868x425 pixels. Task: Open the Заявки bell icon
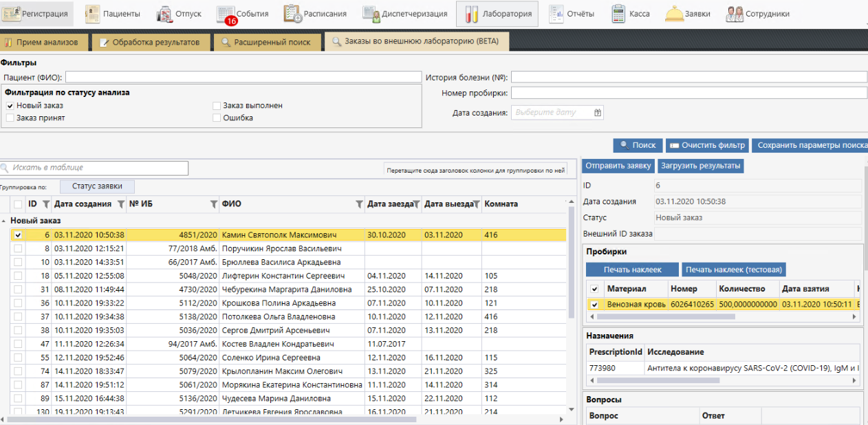pyautogui.click(x=673, y=14)
